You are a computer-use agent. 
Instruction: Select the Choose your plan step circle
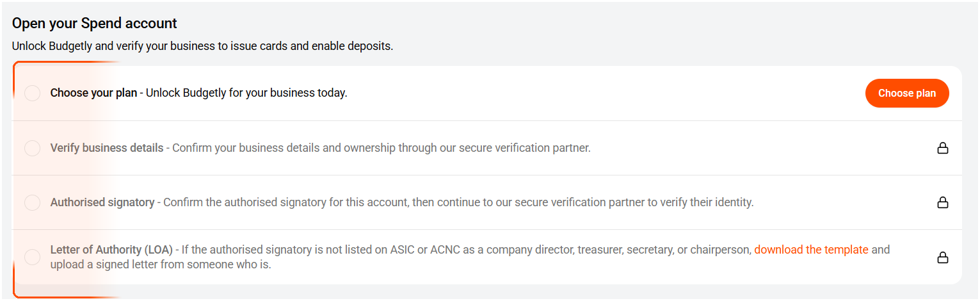click(32, 94)
